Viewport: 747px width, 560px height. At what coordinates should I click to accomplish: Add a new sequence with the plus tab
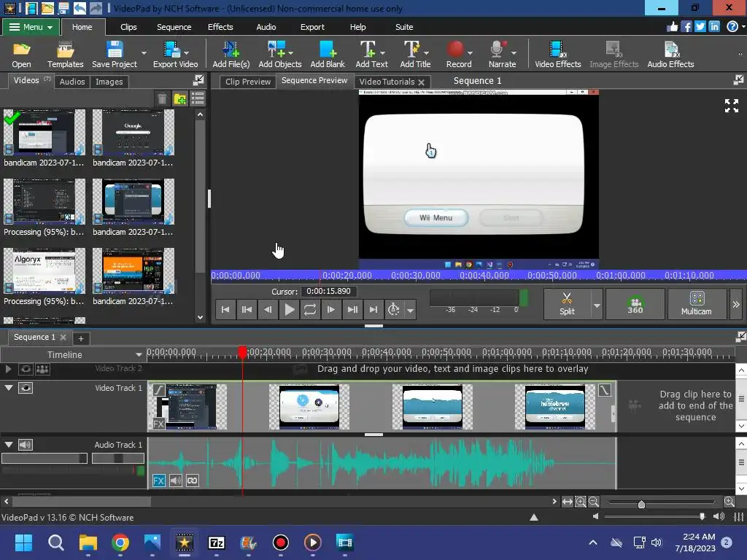click(x=81, y=338)
